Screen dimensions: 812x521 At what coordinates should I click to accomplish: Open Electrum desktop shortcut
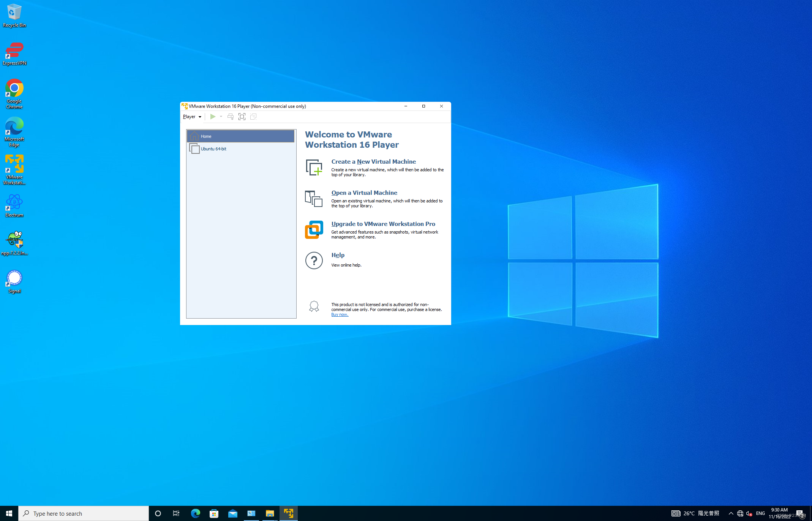(x=14, y=205)
